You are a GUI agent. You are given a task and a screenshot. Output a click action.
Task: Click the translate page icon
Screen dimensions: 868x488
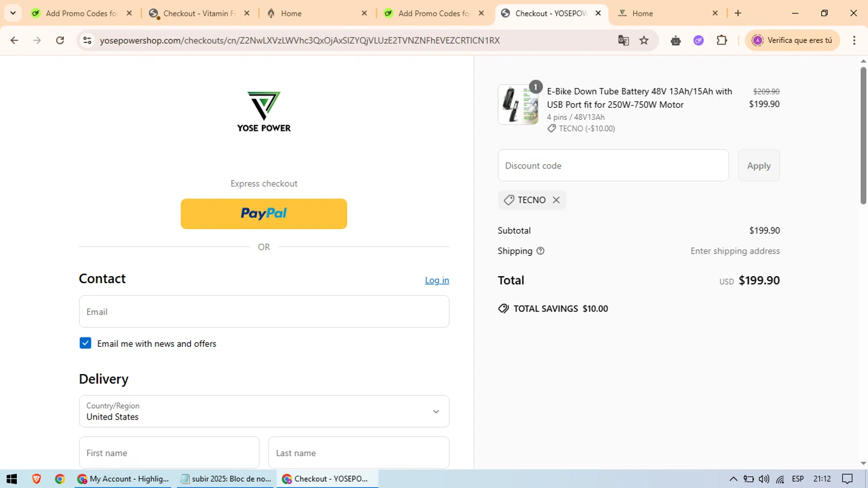tap(623, 41)
